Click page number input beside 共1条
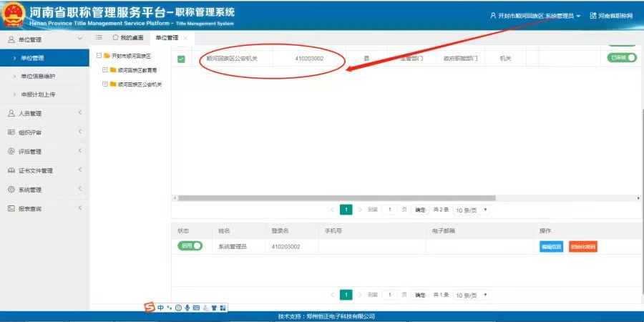The image size is (644, 322). tap(390, 295)
